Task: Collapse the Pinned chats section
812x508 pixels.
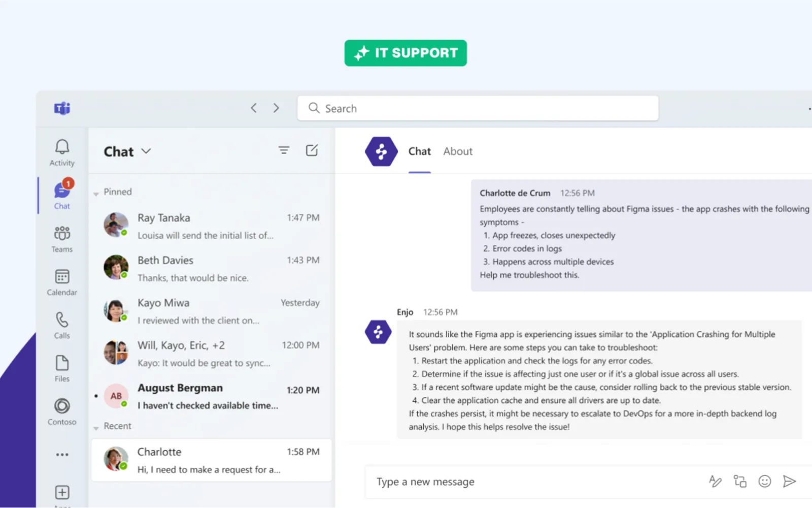Action: [x=96, y=194]
